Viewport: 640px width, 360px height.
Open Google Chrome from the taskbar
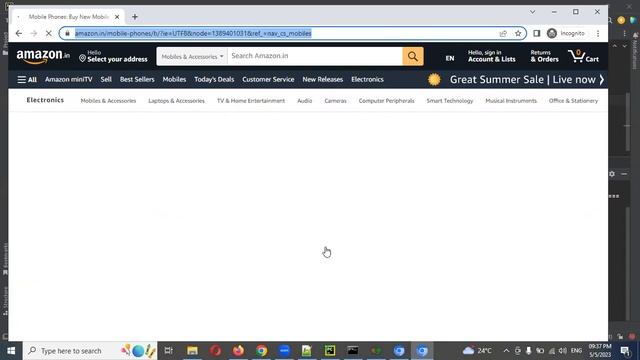point(262,351)
